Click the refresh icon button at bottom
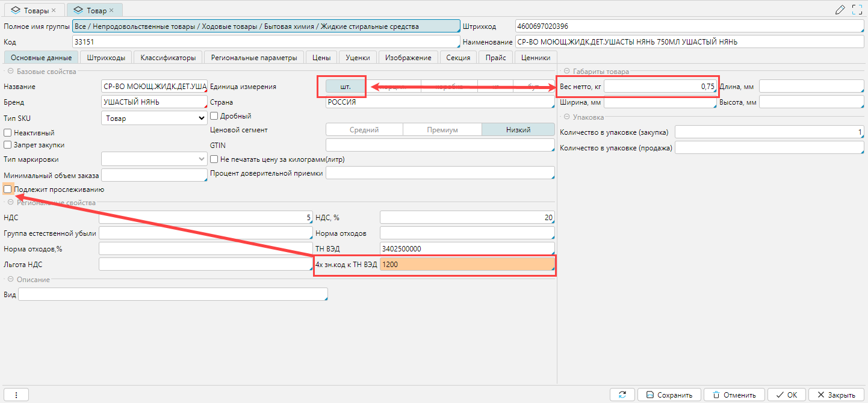 (622, 395)
